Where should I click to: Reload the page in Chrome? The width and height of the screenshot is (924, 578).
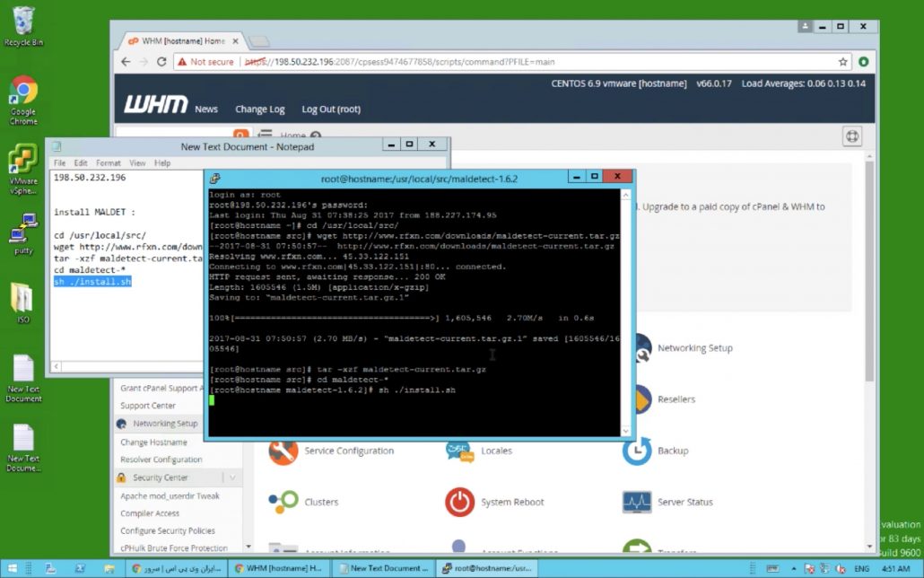pos(161,62)
